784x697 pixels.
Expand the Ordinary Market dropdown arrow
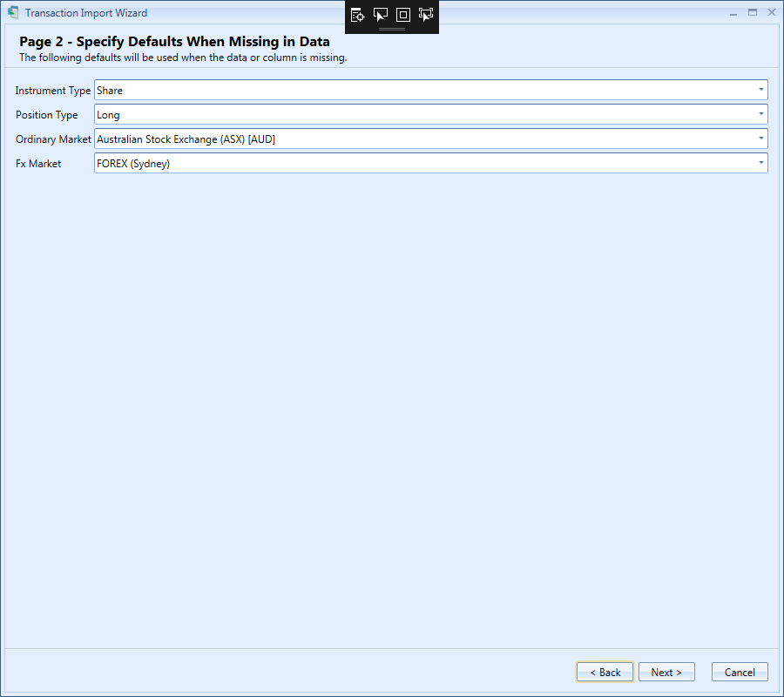tap(761, 139)
